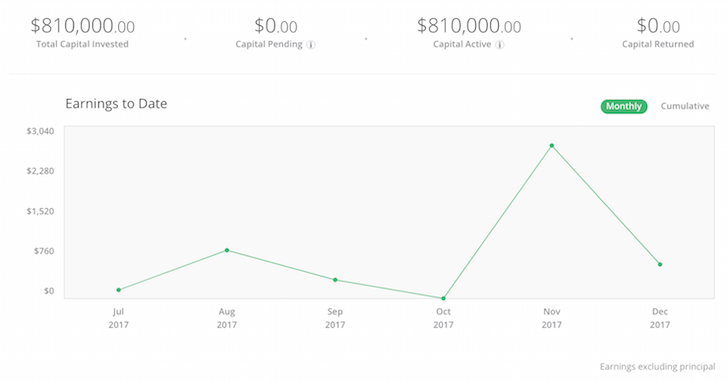728x382 pixels.
Task: Open the Capital Pending info icon
Action: tap(311, 45)
